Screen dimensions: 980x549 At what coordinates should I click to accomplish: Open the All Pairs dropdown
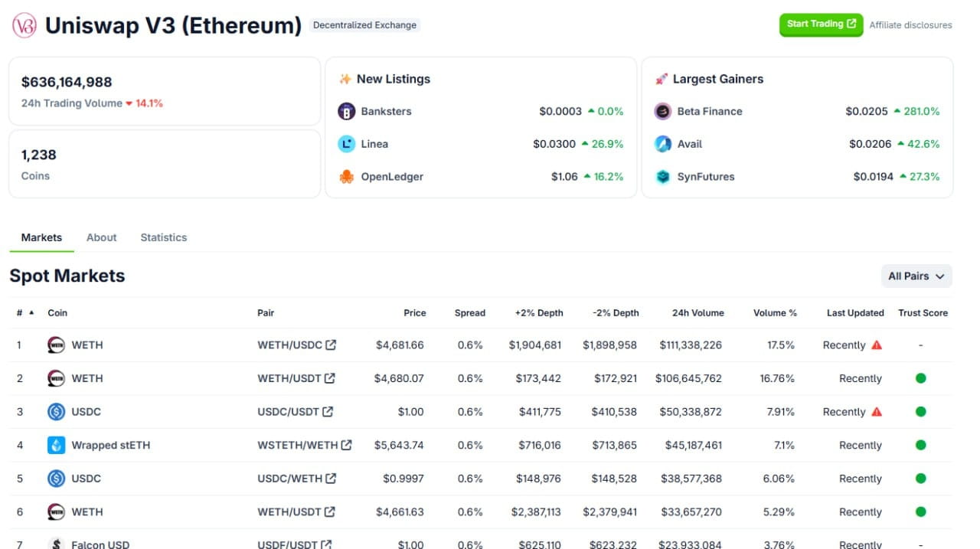[916, 276]
